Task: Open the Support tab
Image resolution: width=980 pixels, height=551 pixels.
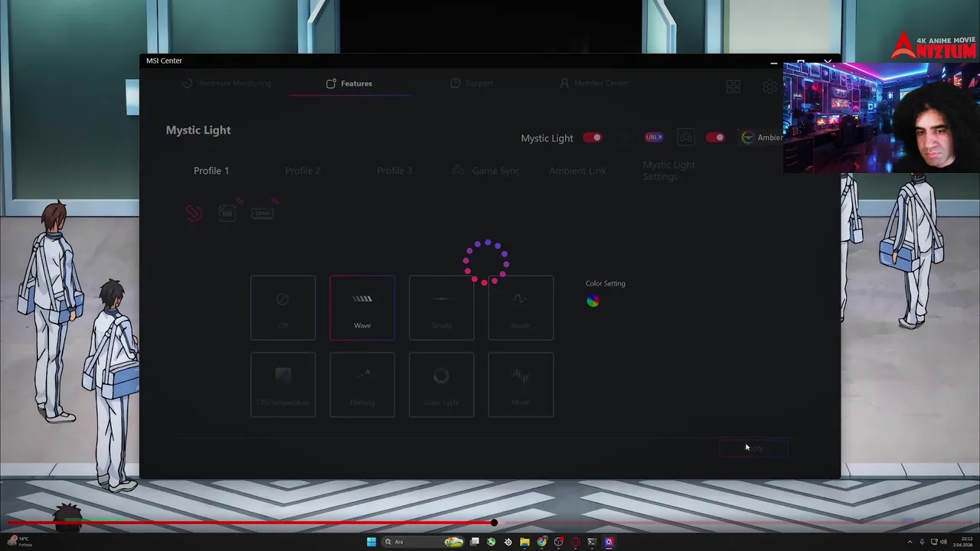Action: (x=472, y=83)
